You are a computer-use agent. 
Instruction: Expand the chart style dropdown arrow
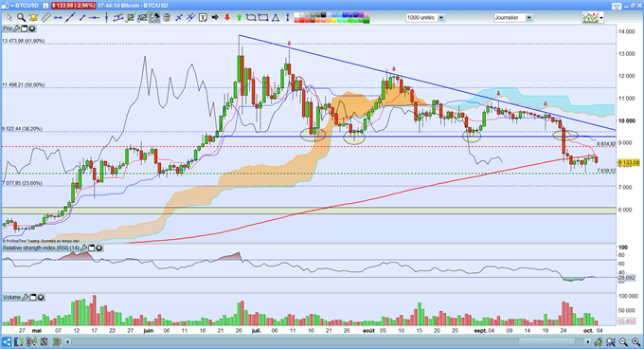pos(601,18)
